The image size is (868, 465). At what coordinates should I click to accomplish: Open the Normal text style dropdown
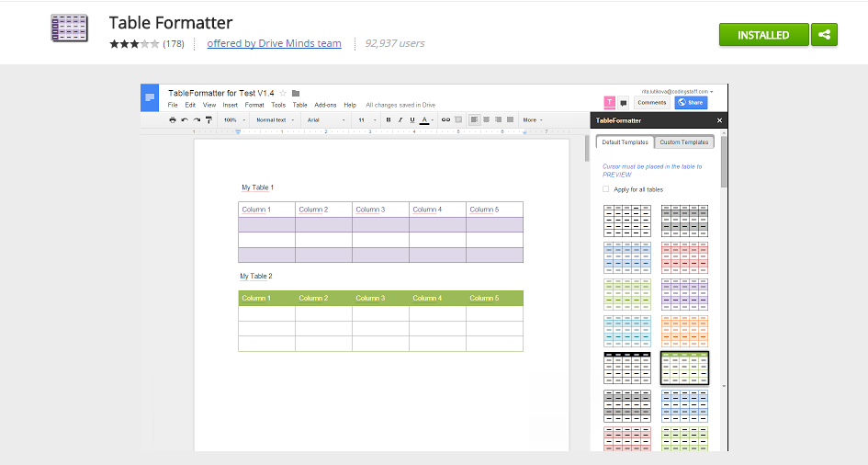(x=276, y=119)
